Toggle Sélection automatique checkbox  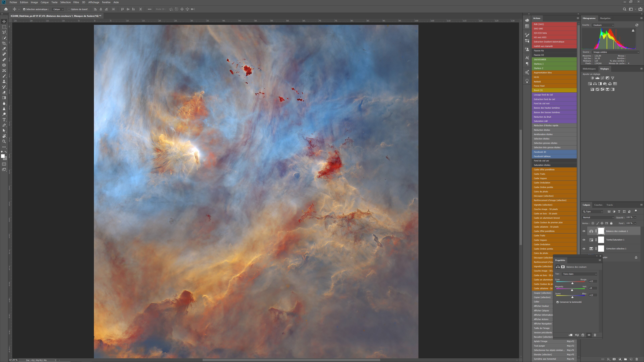click(24, 9)
